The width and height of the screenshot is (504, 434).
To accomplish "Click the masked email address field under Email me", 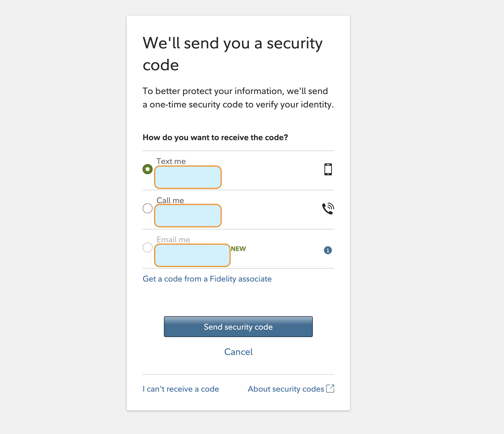I will 192,255.
